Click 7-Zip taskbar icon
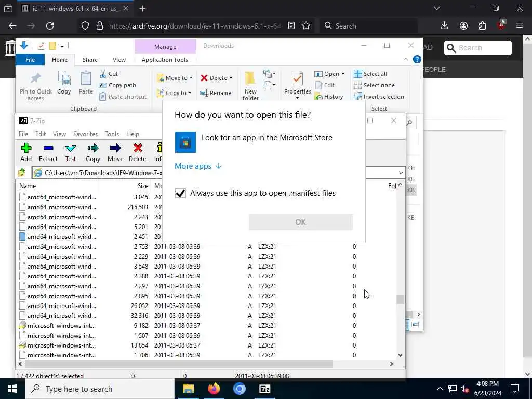 click(x=264, y=389)
